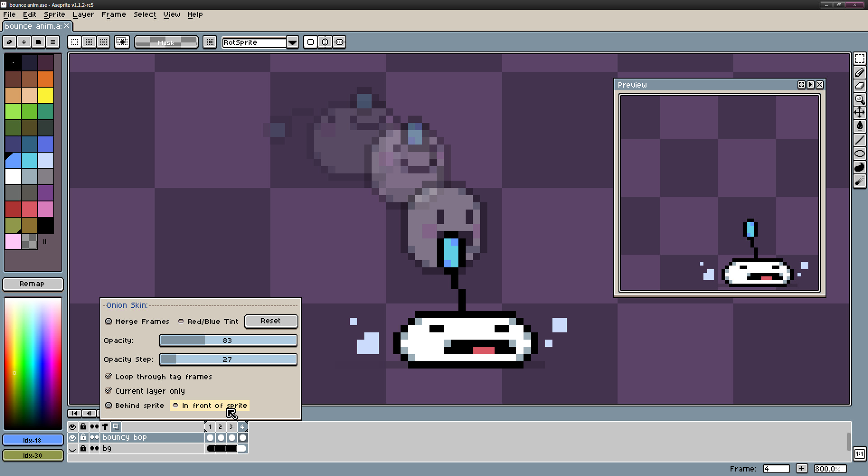
Task: Select the Eraser tool
Action: pos(860,86)
